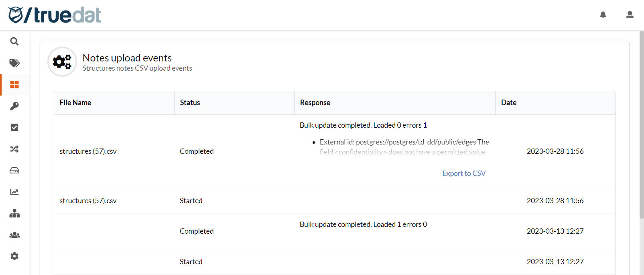Sort the table by the Date column

[x=509, y=102]
